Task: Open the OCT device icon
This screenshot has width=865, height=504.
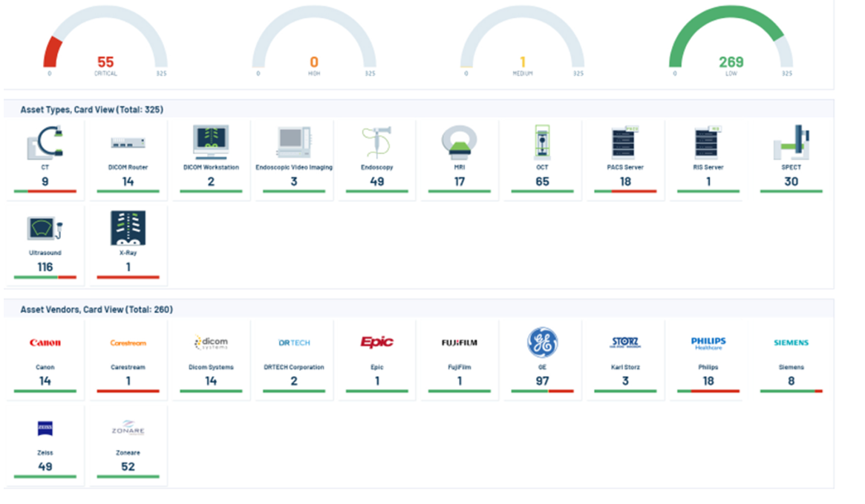Action: tap(542, 143)
